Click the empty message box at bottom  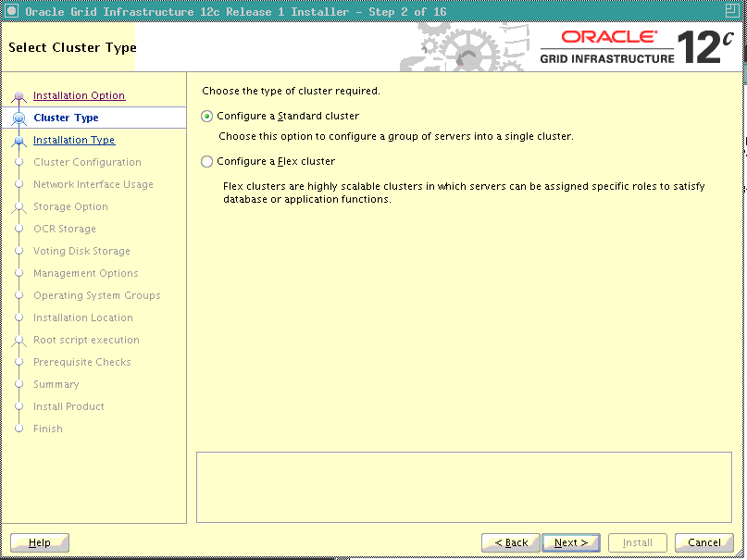(464, 487)
